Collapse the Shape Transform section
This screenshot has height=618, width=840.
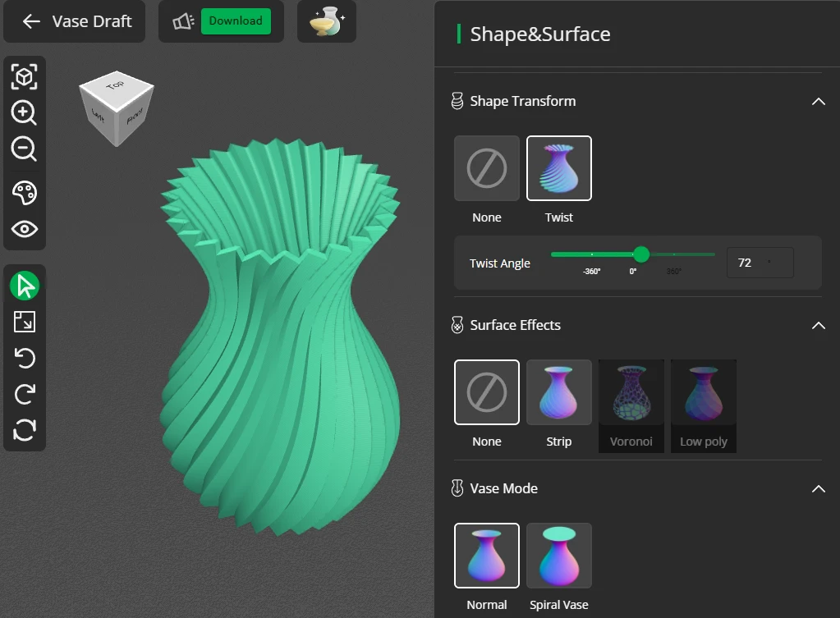[818, 102]
